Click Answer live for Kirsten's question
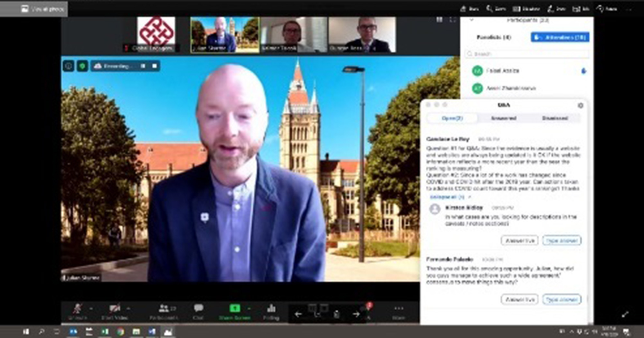The width and height of the screenshot is (644, 338). point(519,240)
